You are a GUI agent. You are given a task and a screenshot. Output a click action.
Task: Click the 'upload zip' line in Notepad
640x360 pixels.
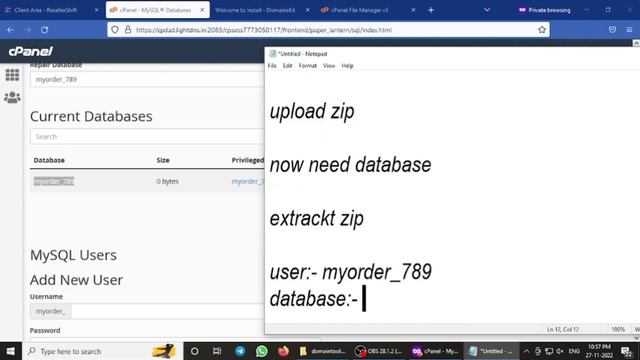(x=312, y=112)
